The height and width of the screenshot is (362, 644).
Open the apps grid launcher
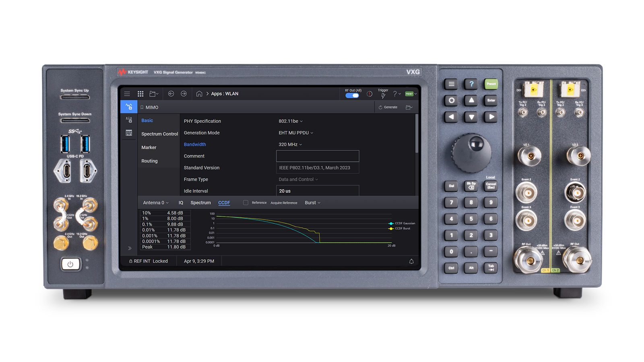[140, 94]
